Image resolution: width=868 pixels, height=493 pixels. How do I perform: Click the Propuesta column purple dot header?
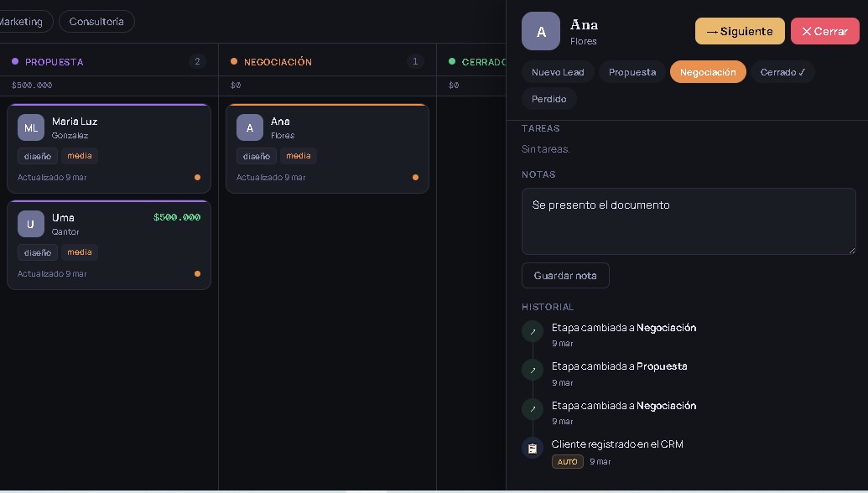[x=15, y=61]
